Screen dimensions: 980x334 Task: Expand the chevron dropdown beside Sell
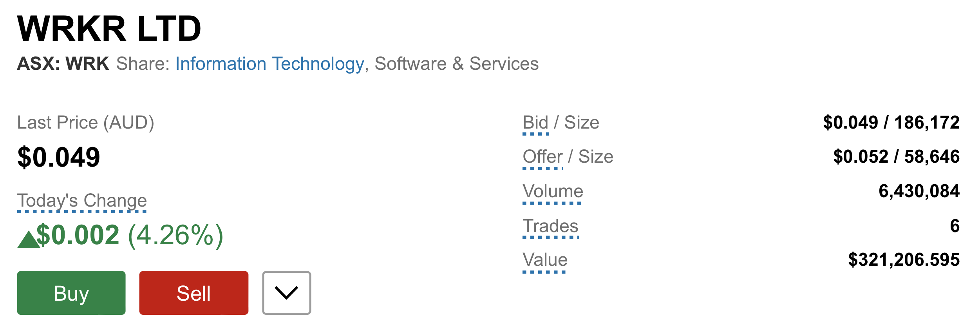(287, 293)
